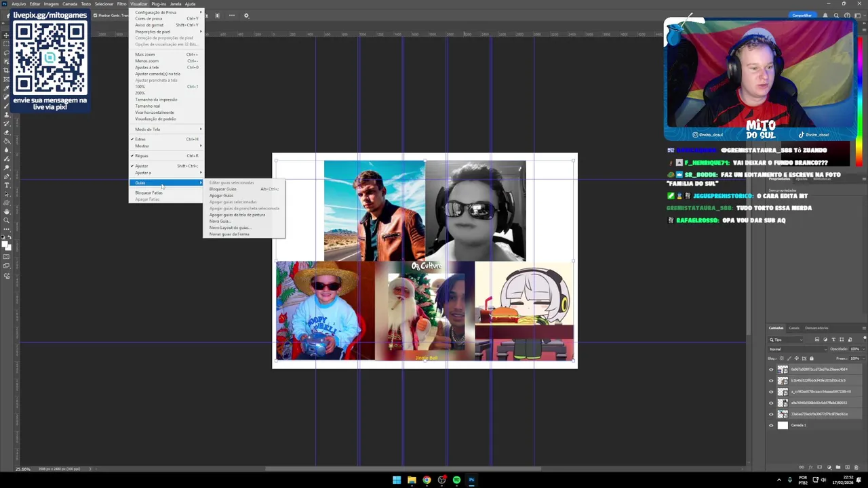Screen dimensions: 868x488
Task: Lock all padlock icon in Layers panel
Action: (x=812, y=359)
